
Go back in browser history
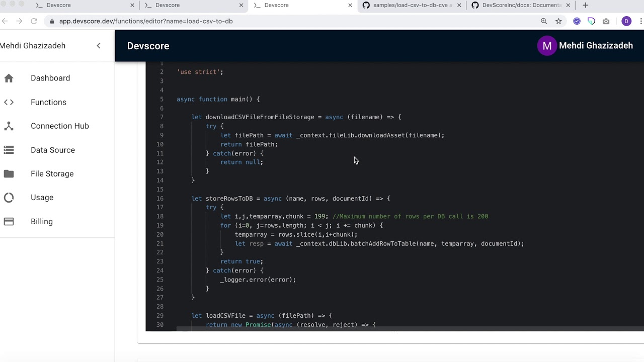pyautogui.click(x=5, y=21)
